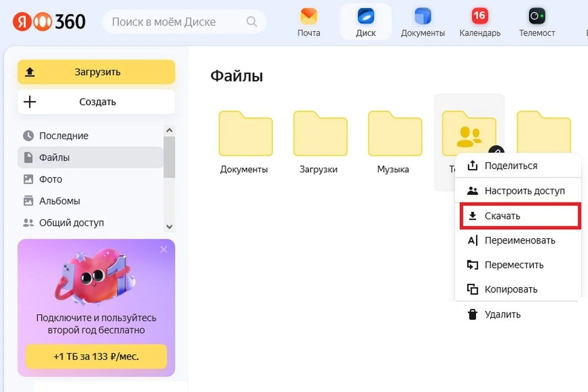Choose Удалить in context menu
The height and width of the screenshot is (392, 588).
tap(518, 315)
